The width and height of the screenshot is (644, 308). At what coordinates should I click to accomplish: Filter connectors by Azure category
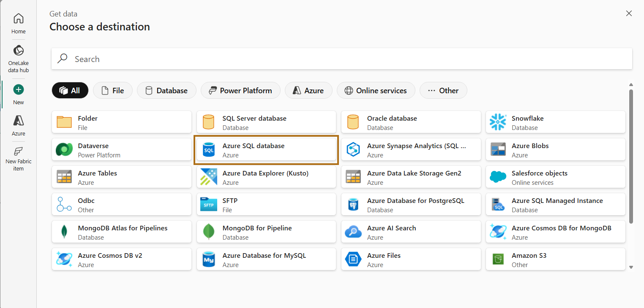[308, 90]
